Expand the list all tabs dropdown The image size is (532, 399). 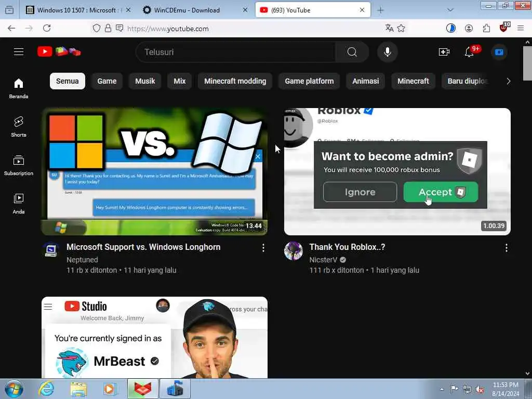click(450, 10)
